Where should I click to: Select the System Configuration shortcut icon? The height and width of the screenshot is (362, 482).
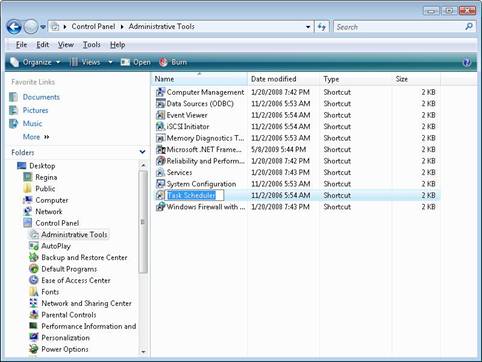pos(161,184)
